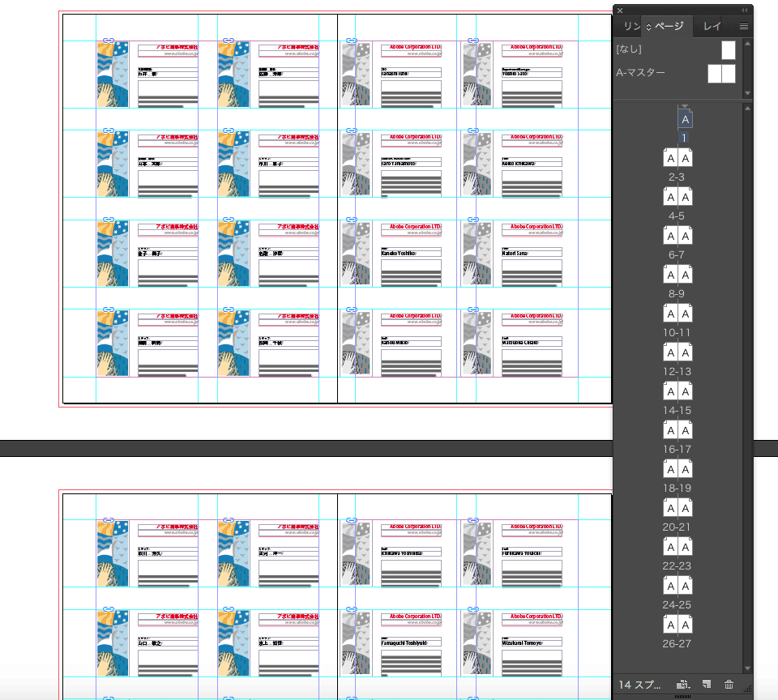Toggle panel size via arrows beside ページ tab
This screenshot has height=700, width=778.
(x=648, y=27)
